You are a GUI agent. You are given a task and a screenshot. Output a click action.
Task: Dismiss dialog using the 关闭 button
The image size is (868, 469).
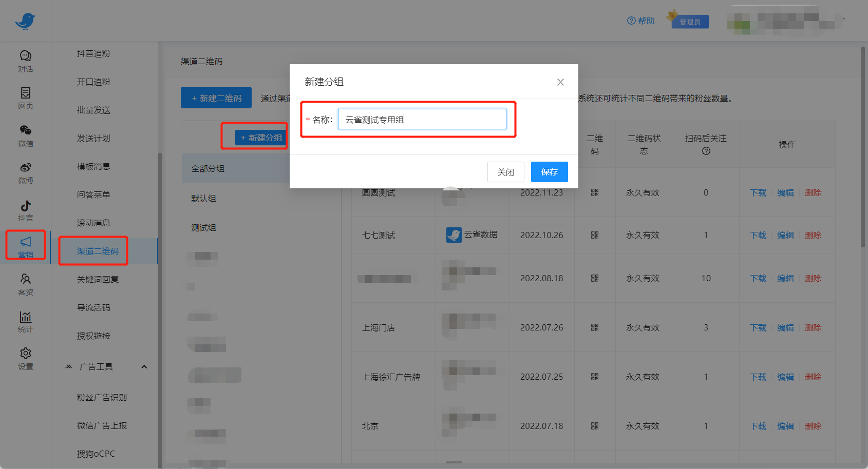(x=505, y=172)
